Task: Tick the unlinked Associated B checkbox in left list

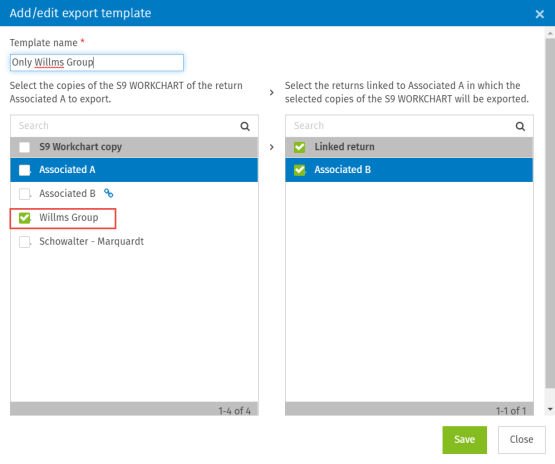Action: pos(24,194)
